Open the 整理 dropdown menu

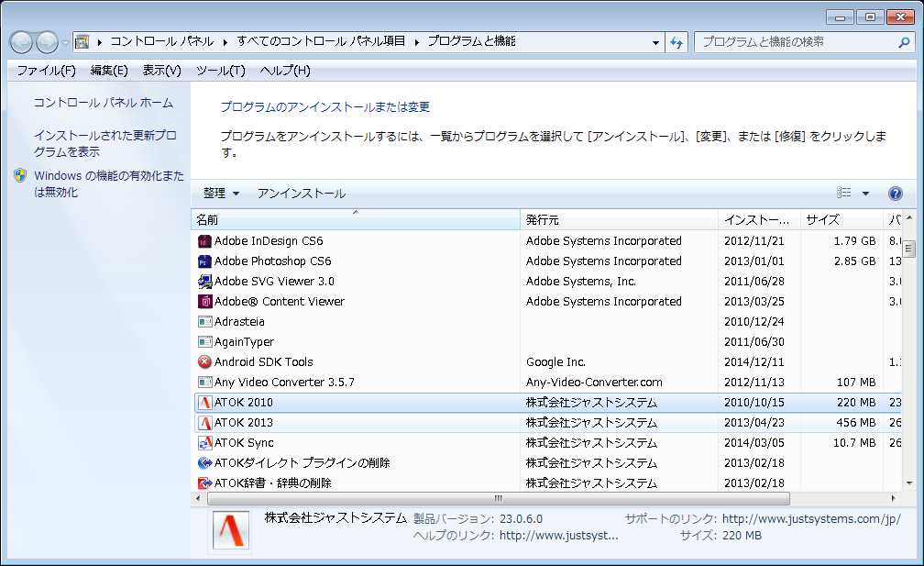[221, 194]
